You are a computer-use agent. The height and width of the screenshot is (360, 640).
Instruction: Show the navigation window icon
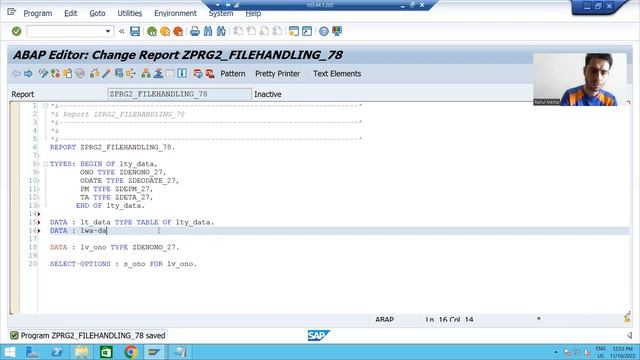point(158,73)
